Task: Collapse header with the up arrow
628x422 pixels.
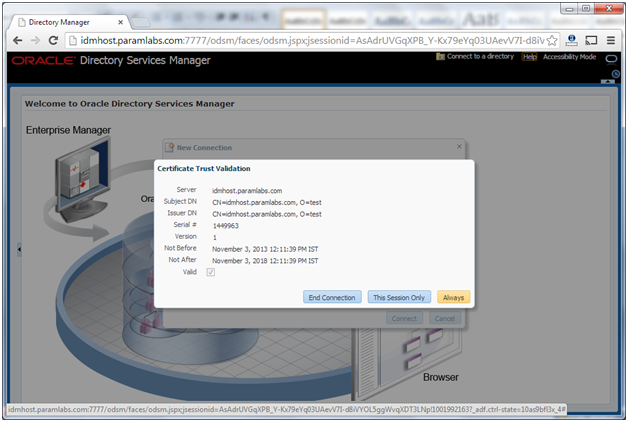Action: pyautogui.click(x=608, y=81)
